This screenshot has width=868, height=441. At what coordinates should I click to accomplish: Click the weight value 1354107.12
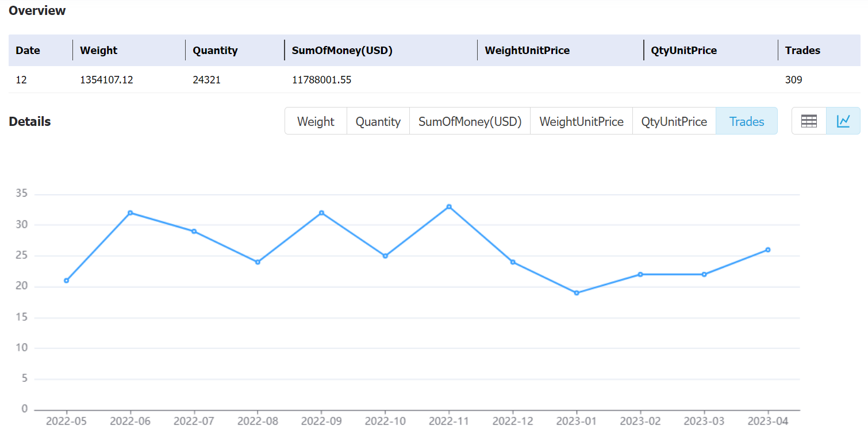(106, 80)
